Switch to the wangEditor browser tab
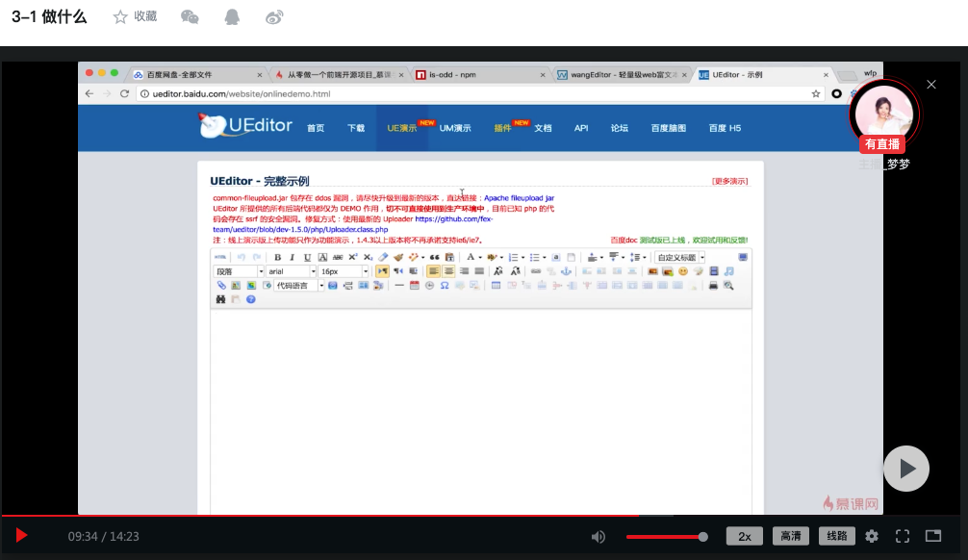Viewport: 968px width, 560px height. [x=623, y=75]
